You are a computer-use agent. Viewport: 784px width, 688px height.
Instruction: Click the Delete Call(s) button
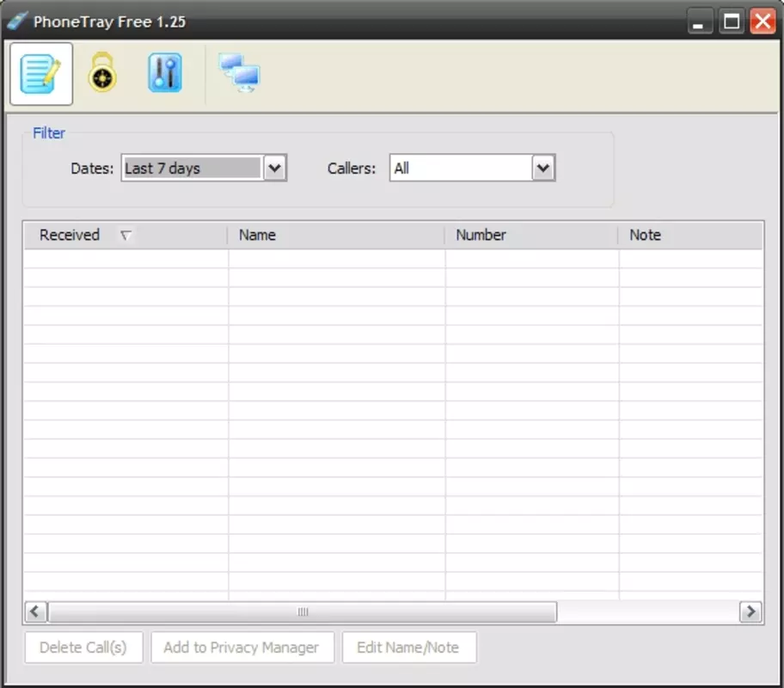[x=83, y=648]
